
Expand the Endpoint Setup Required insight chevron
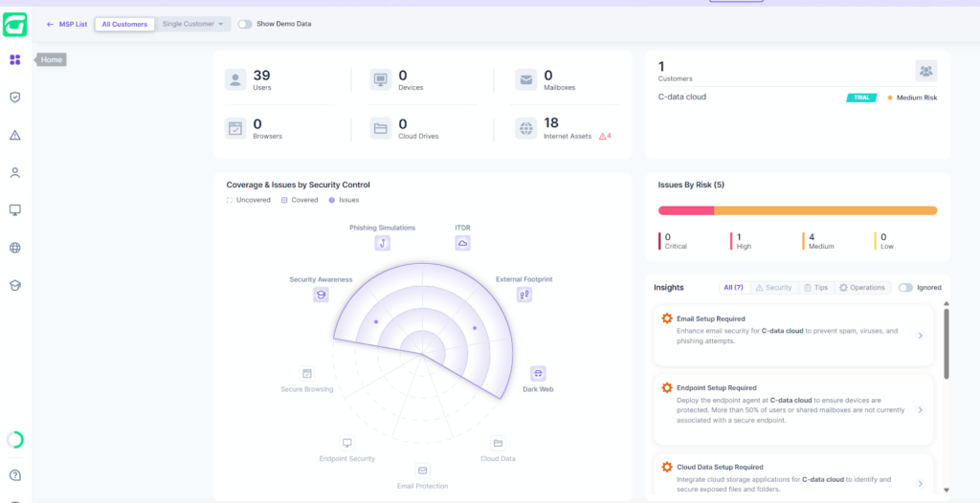point(920,410)
